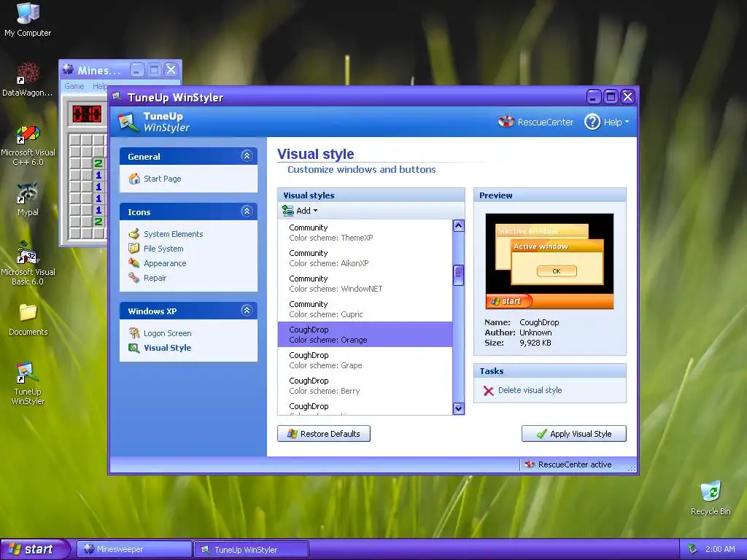Select Community ThemeXP color scheme

[x=365, y=233]
